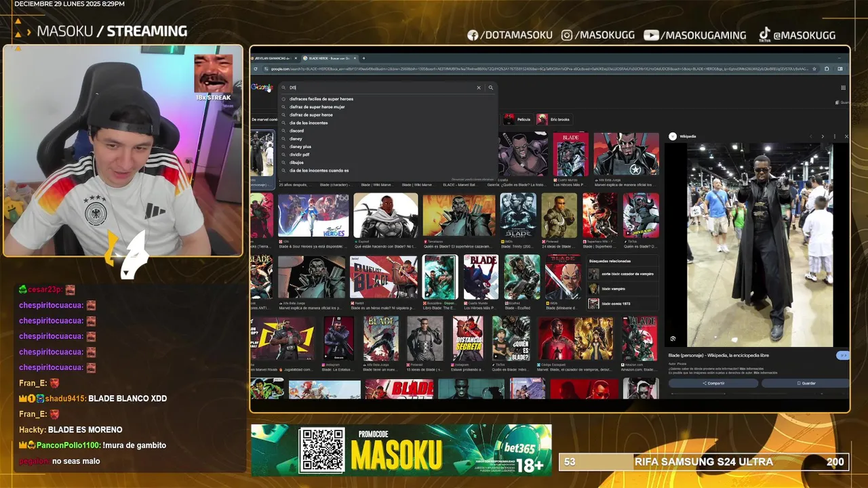Open Amazon.com Blade comic image result
The height and width of the screenshot is (488, 868).
point(639,338)
